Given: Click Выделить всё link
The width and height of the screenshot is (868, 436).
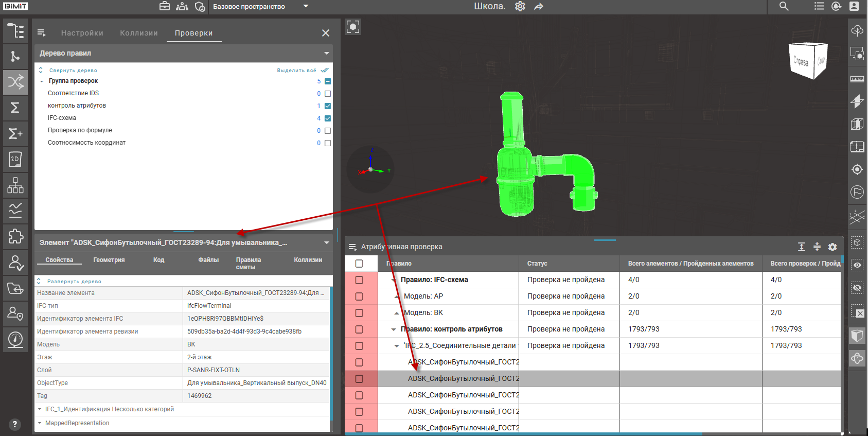Looking at the screenshot, I should tap(296, 71).
